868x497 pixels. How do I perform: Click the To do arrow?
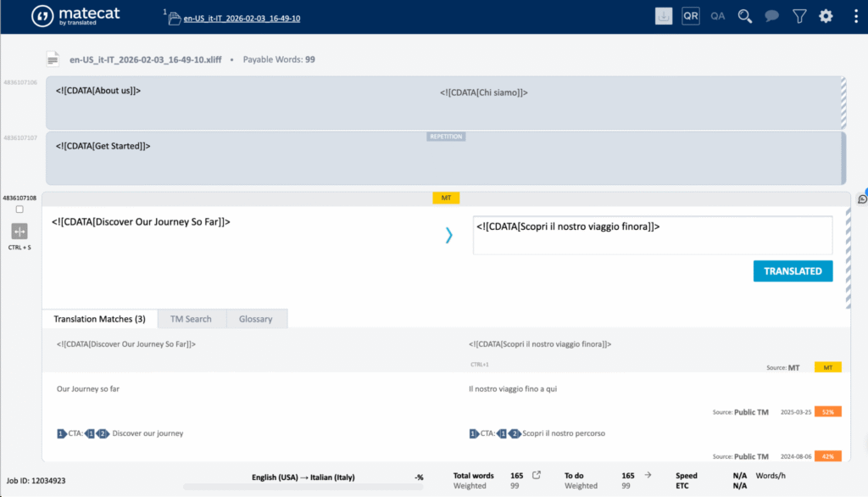click(x=648, y=476)
